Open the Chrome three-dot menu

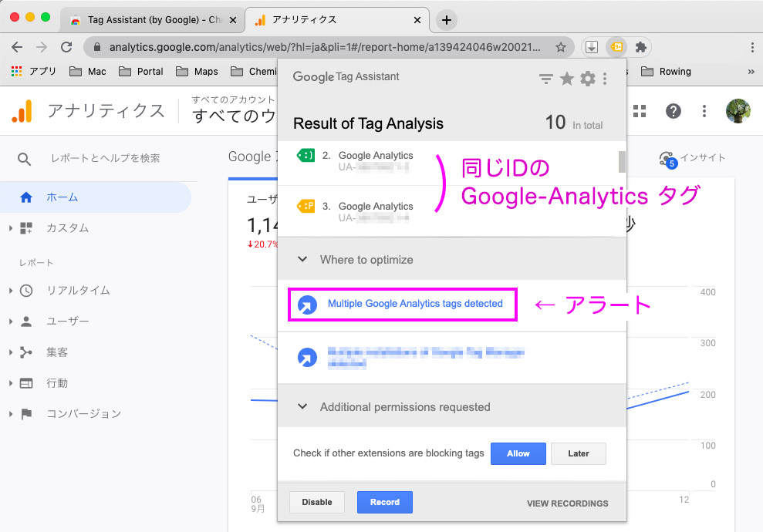click(752, 47)
